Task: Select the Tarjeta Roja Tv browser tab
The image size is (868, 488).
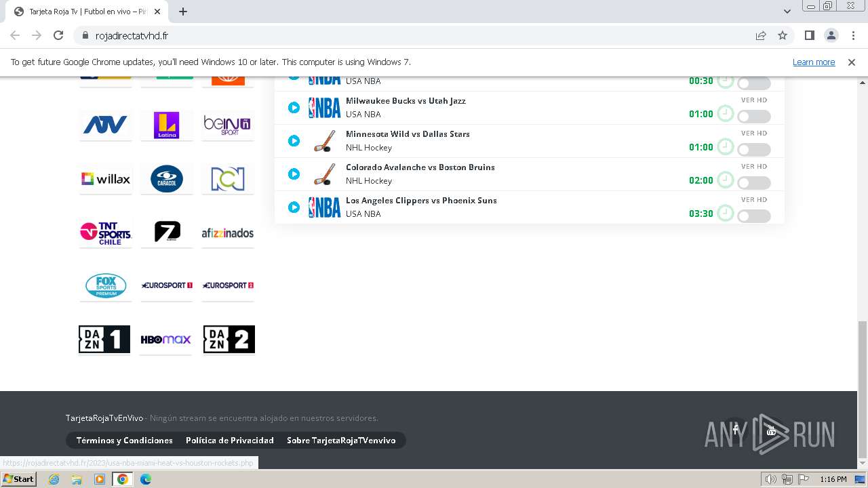Action: click(88, 12)
